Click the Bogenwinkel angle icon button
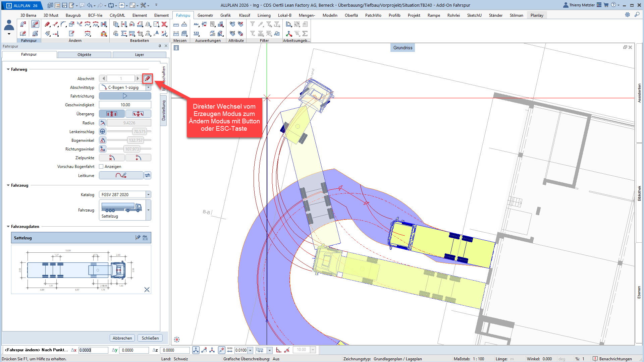 coord(103,140)
